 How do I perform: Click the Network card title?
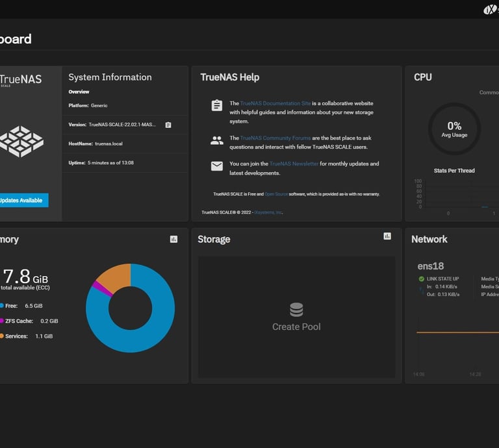click(x=429, y=239)
